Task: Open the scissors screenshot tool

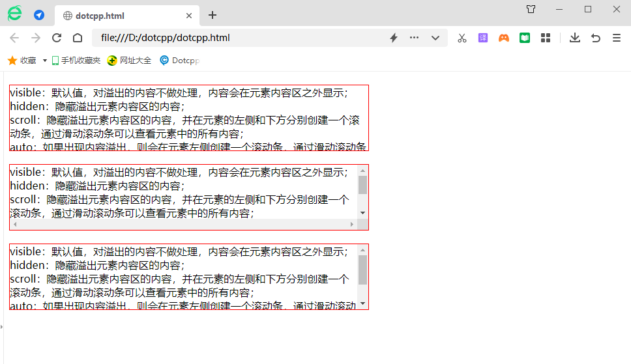Action: click(462, 38)
